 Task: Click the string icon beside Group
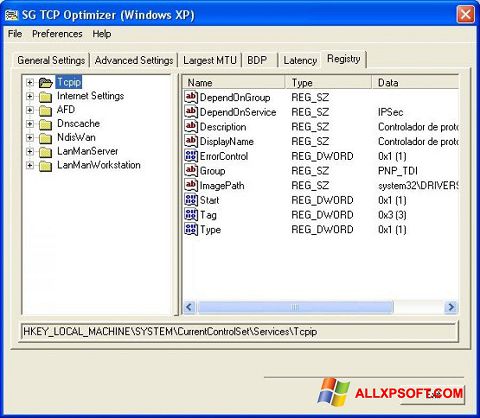[x=191, y=170]
